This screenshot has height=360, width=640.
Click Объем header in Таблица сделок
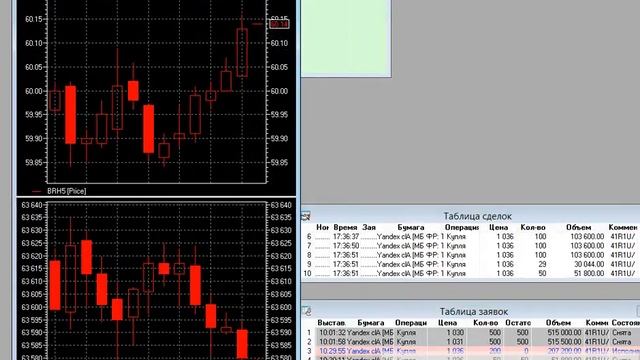[578, 227]
